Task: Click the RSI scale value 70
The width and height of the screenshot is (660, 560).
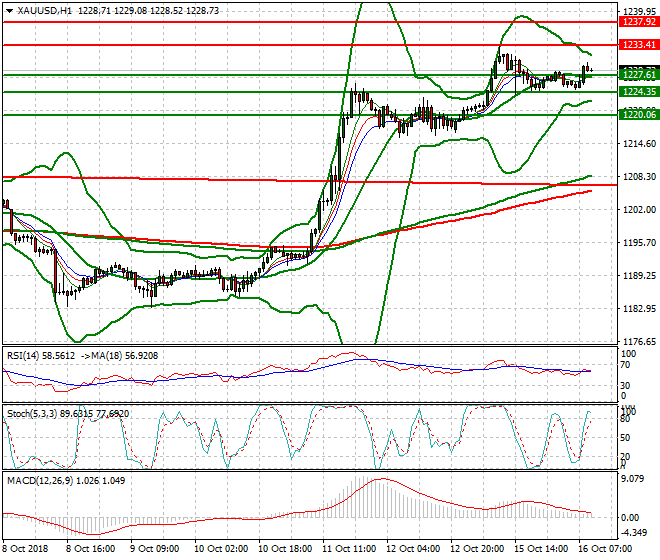Action: [625, 365]
